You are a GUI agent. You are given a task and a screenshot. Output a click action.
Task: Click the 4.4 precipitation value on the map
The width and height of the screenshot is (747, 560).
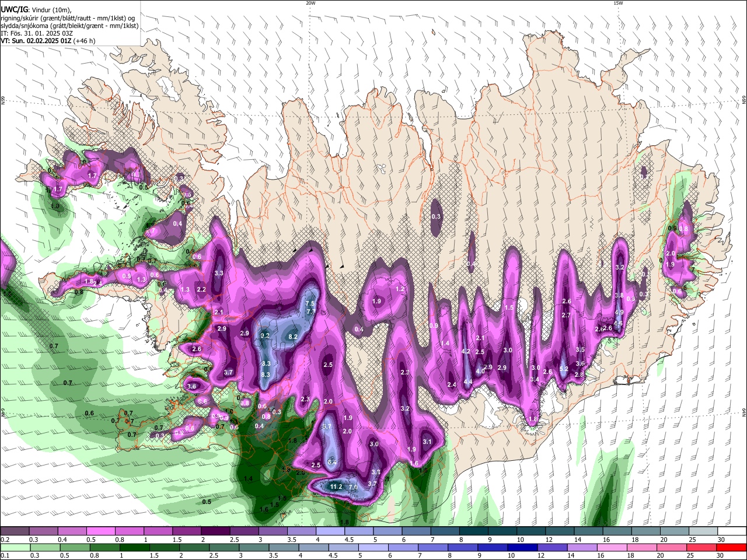pyautogui.click(x=468, y=381)
